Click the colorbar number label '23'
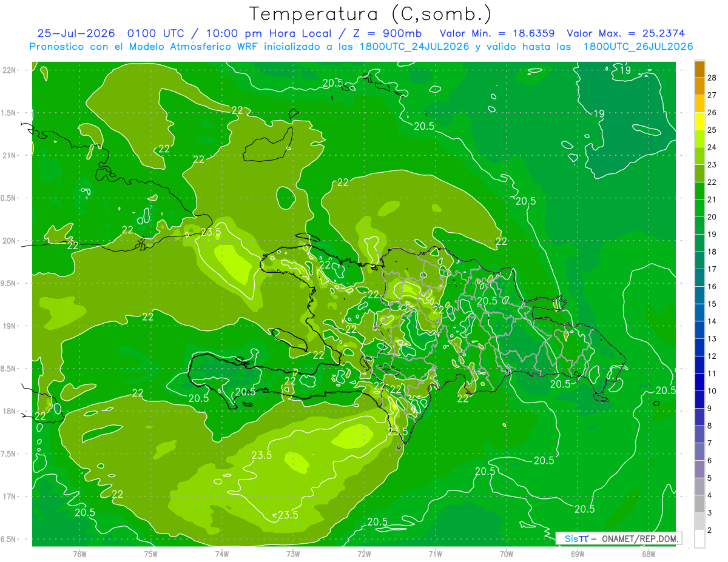Viewport: 728px width, 562px height. (x=712, y=164)
